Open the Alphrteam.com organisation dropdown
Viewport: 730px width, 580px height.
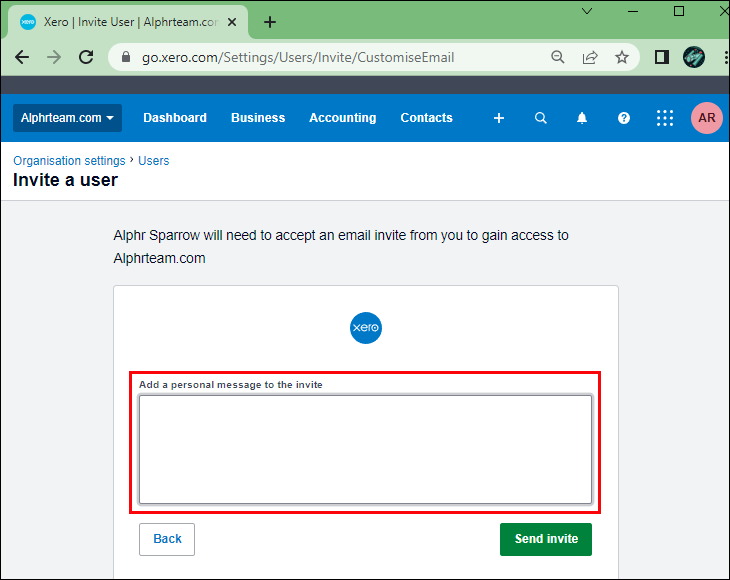68,118
